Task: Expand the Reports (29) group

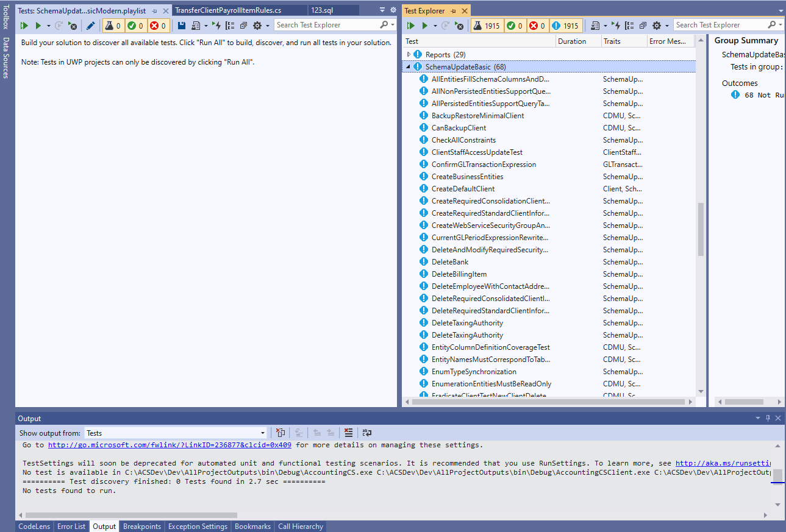Action: pos(409,55)
